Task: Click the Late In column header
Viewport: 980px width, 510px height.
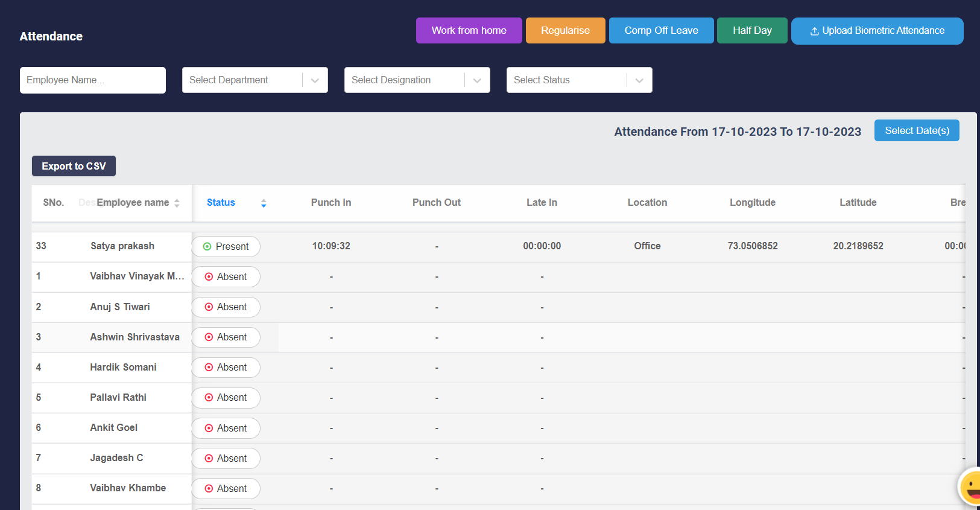Action: click(x=542, y=203)
